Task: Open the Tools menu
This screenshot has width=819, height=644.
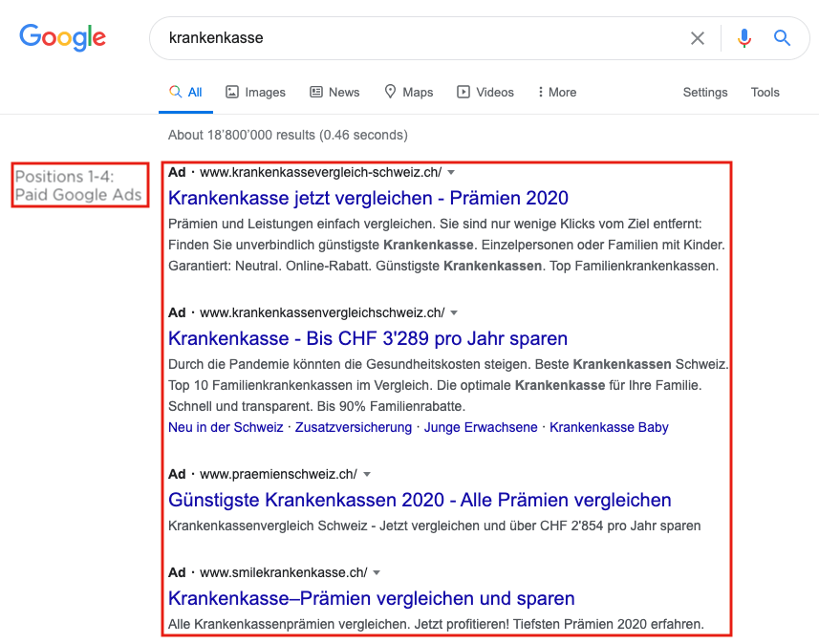Action: [765, 92]
